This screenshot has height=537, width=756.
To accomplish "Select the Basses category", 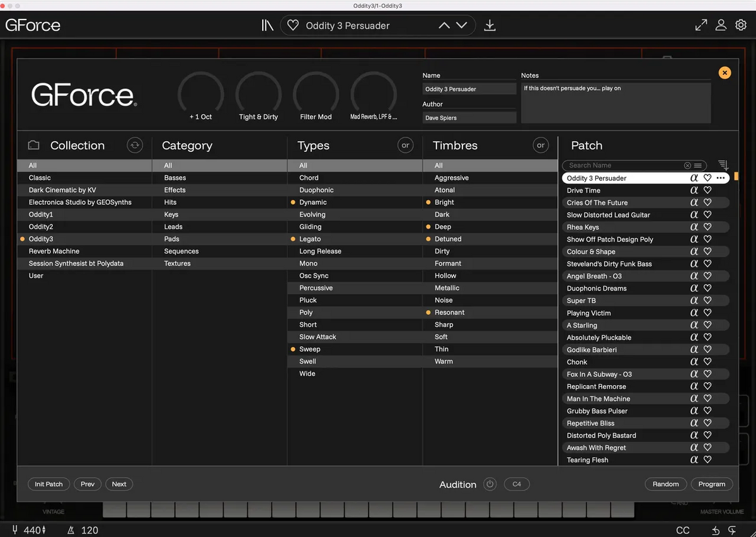I will [220, 178].
